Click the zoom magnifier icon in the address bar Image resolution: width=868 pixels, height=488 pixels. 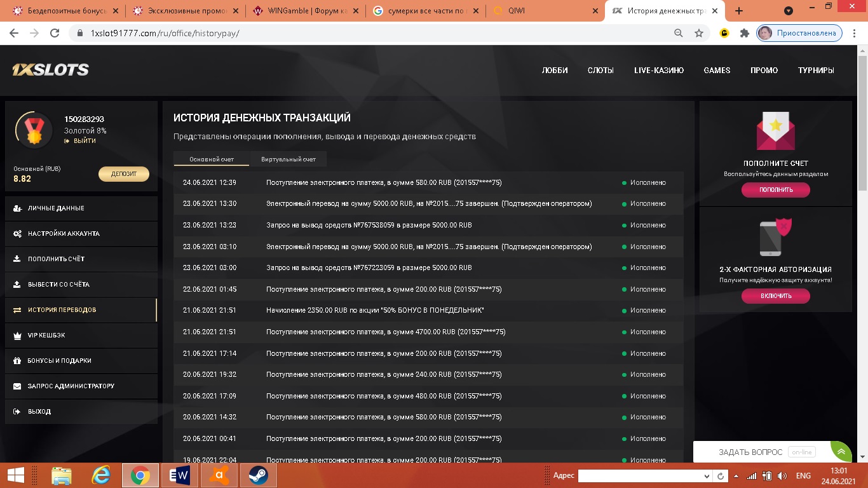[x=679, y=33]
